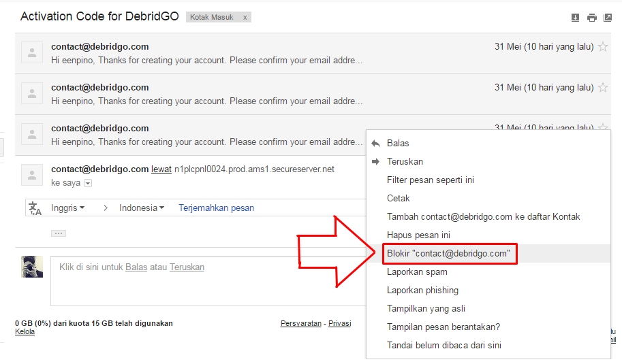
Task: Open the Indonesia target language dropdown
Action: [x=141, y=208]
